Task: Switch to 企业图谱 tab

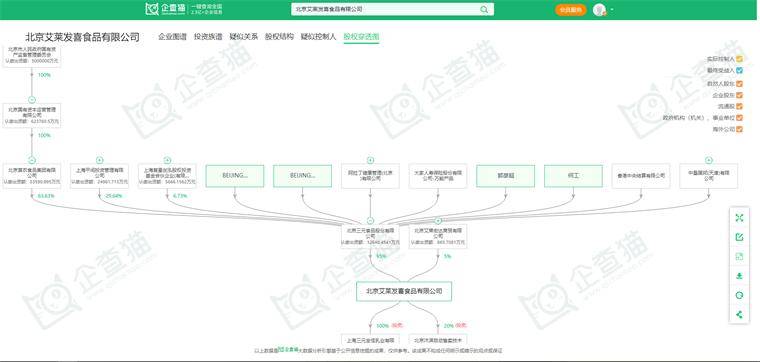Action: pos(172,36)
